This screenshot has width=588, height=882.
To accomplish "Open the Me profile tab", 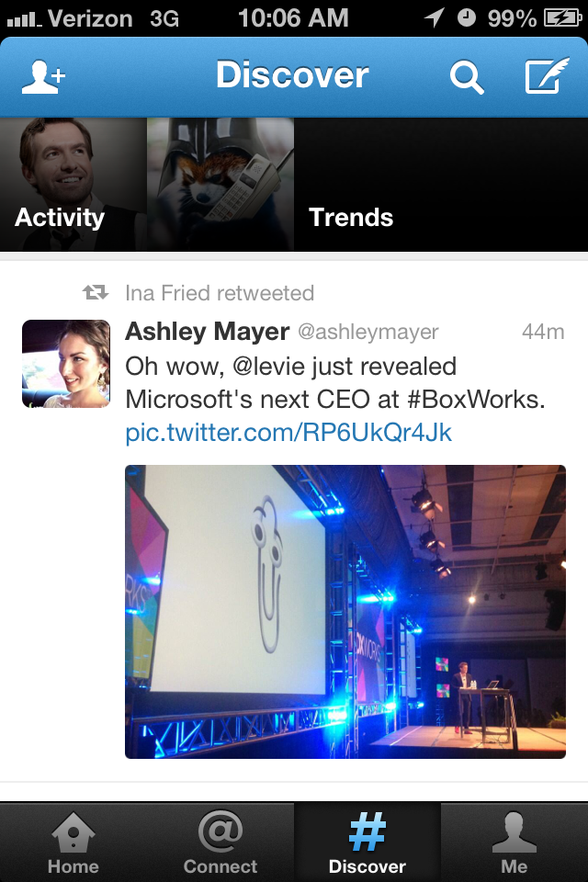I will pos(514,842).
